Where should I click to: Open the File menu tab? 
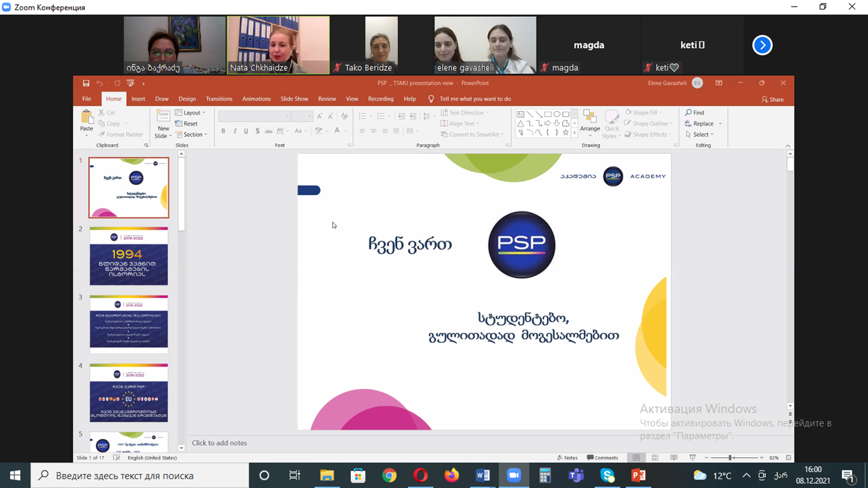[87, 99]
